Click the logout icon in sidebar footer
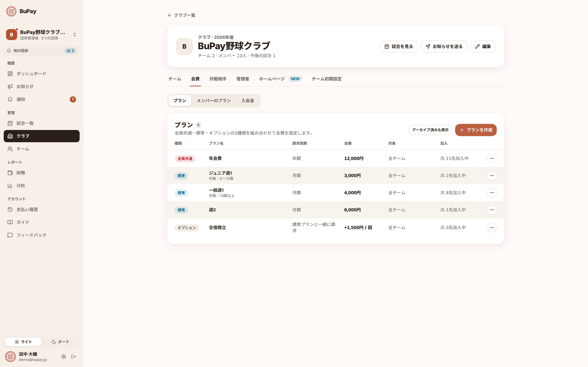The width and height of the screenshot is (588, 367). coord(74,357)
